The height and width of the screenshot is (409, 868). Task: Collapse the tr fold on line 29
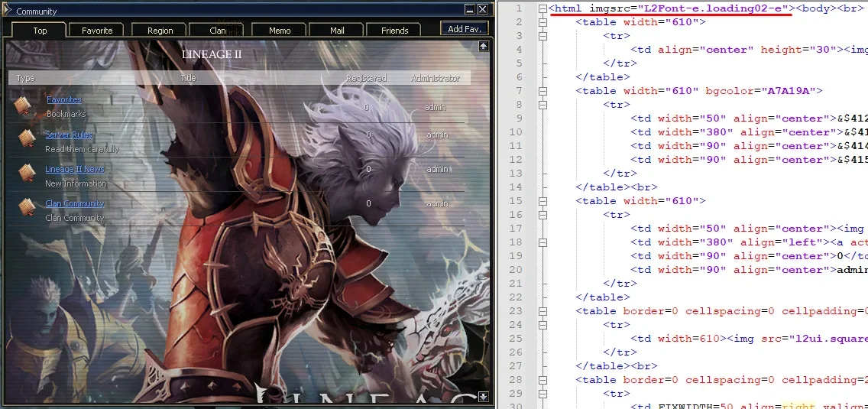[x=542, y=394]
